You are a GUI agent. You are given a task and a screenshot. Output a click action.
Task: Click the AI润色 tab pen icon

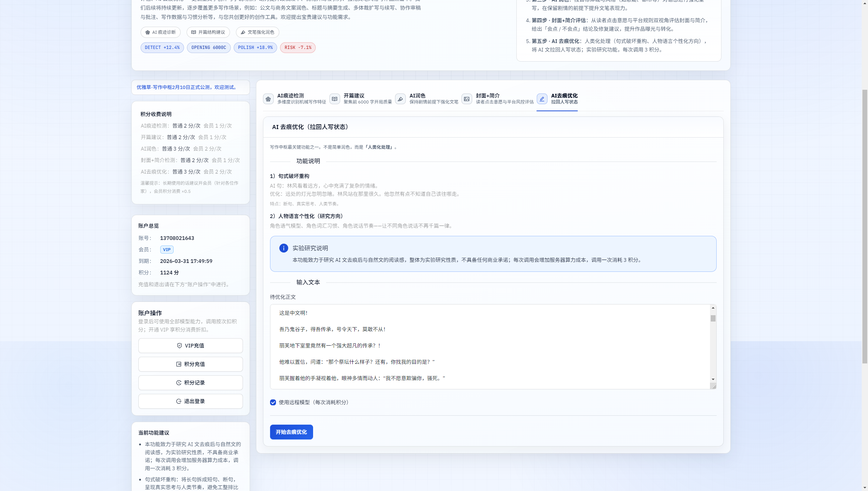(400, 99)
